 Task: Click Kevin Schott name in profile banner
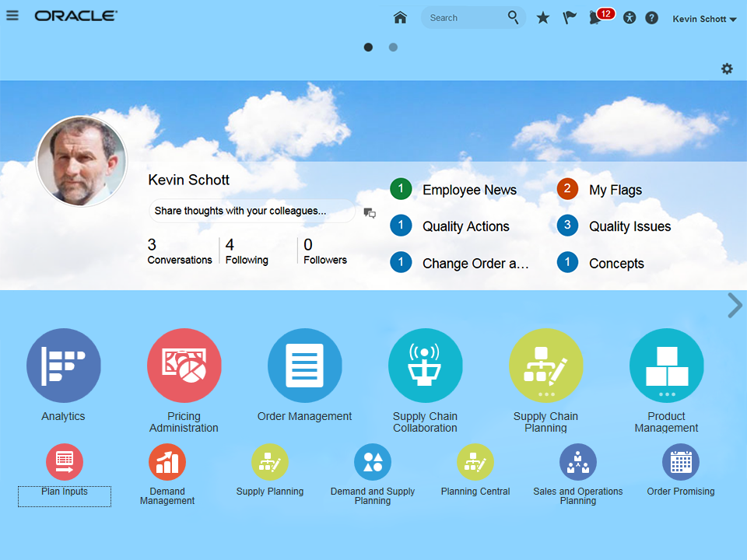(x=188, y=180)
